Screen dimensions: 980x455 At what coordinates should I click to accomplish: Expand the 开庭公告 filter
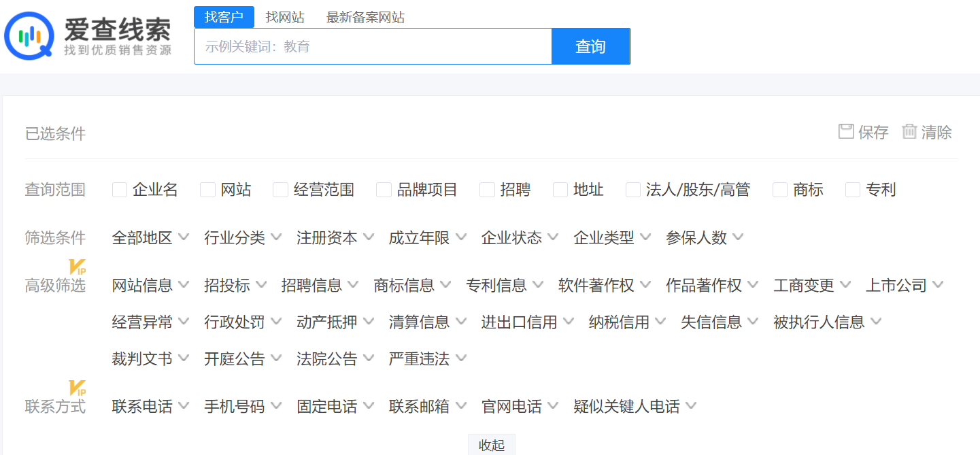243,358
